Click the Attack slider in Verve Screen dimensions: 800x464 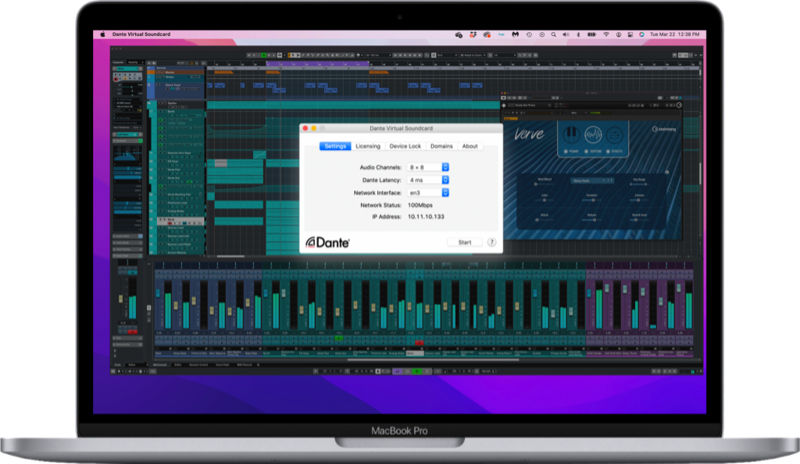pos(544,219)
